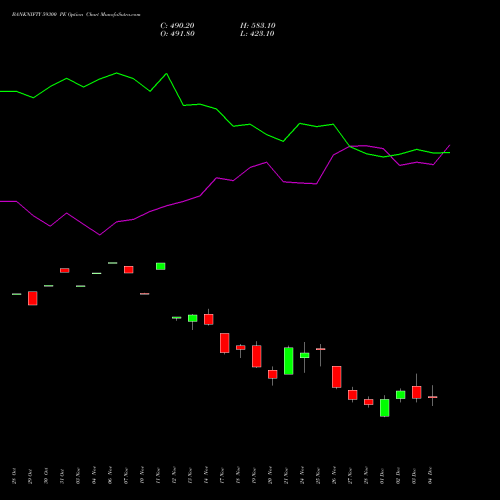
Task: Click the red candle above 29 Oct
Action: [x=33, y=298]
